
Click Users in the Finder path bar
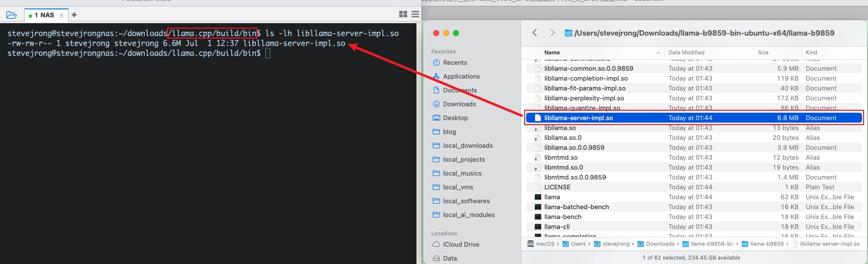pyautogui.click(x=574, y=244)
